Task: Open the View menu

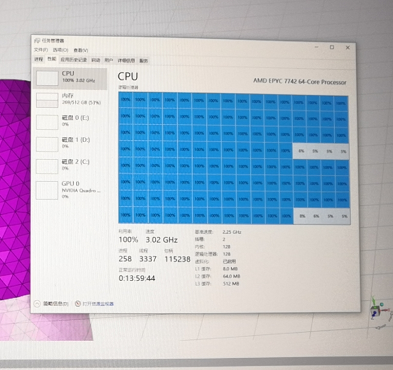Action: pos(81,50)
